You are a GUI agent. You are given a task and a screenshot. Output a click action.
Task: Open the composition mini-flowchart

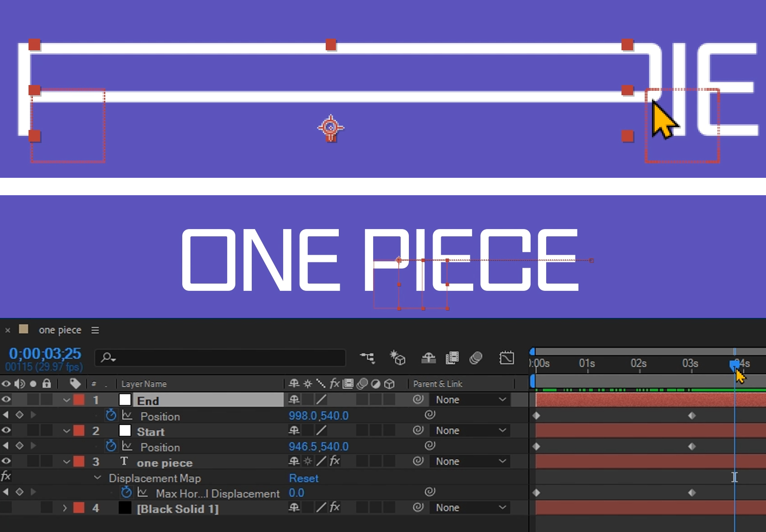point(367,358)
